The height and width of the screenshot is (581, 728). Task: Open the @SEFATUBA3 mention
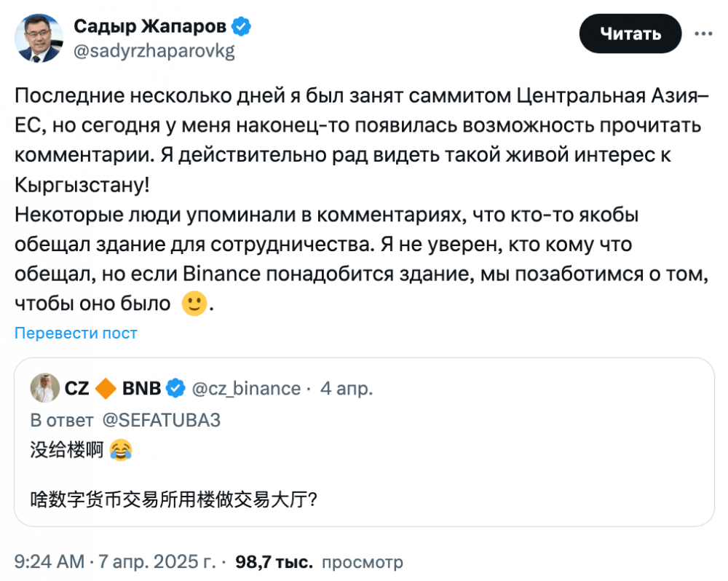coord(159,420)
